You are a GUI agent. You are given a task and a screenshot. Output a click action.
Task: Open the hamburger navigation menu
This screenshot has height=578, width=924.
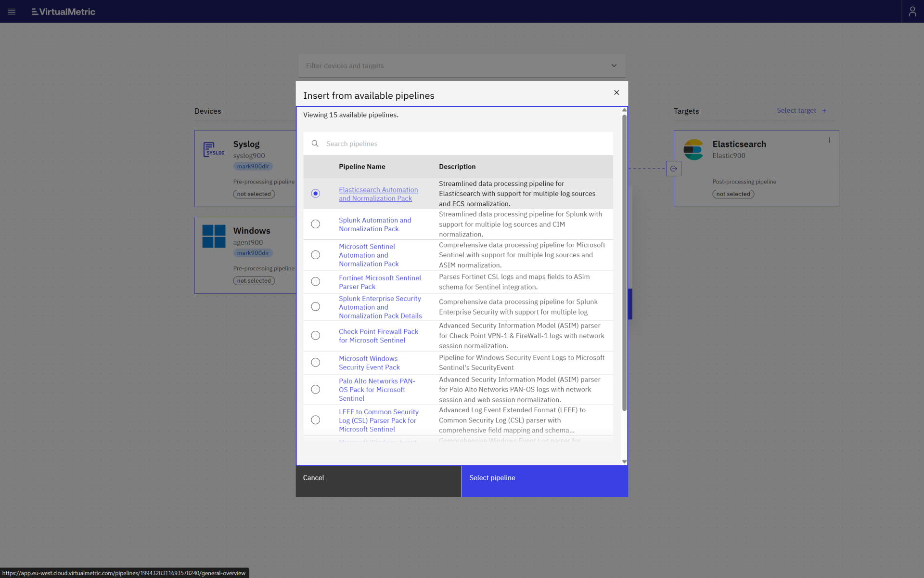click(x=12, y=12)
